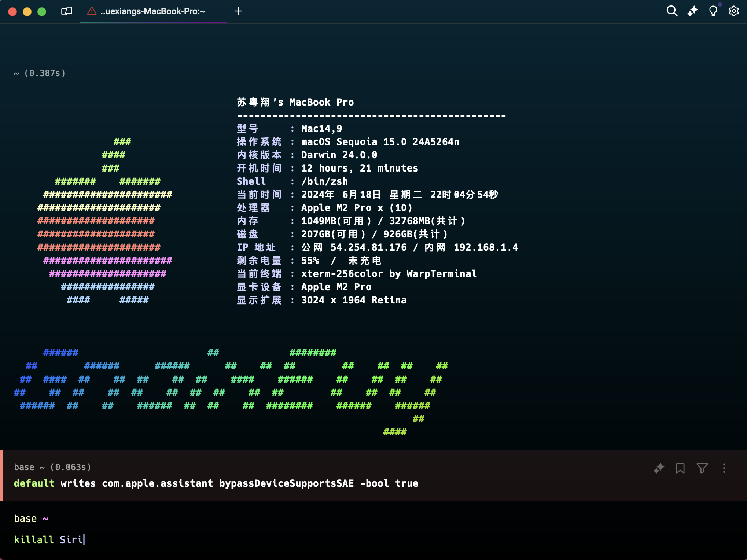
Task: Click the gradient progress bar under the tab
Action: click(x=153, y=23)
